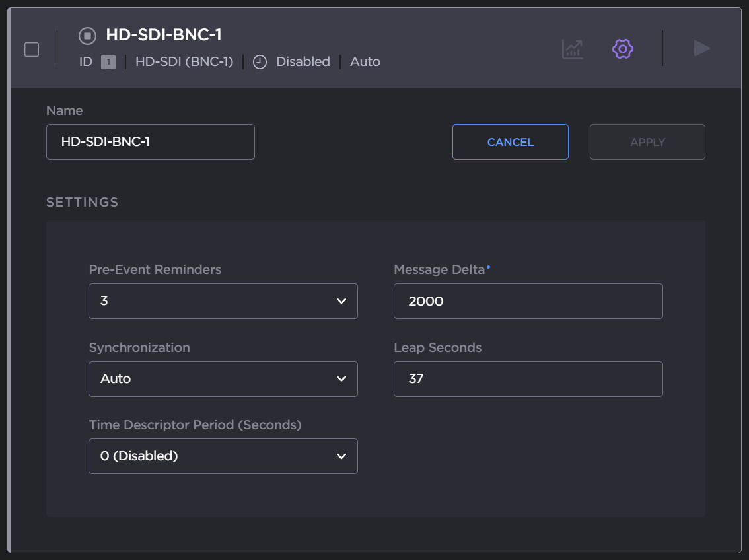This screenshot has width=749, height=560.
Task: Click into the Name text field
Action: [x=151, y=142]
